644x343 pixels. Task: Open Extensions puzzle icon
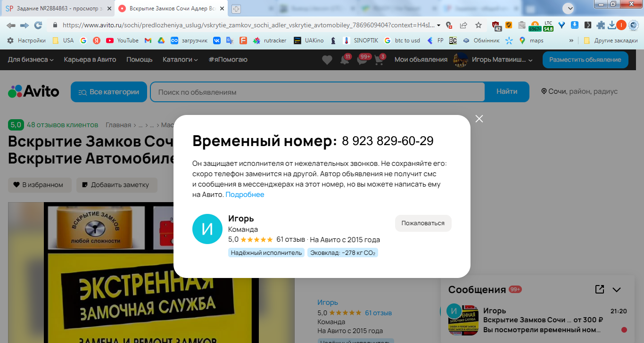pos(601,25)
